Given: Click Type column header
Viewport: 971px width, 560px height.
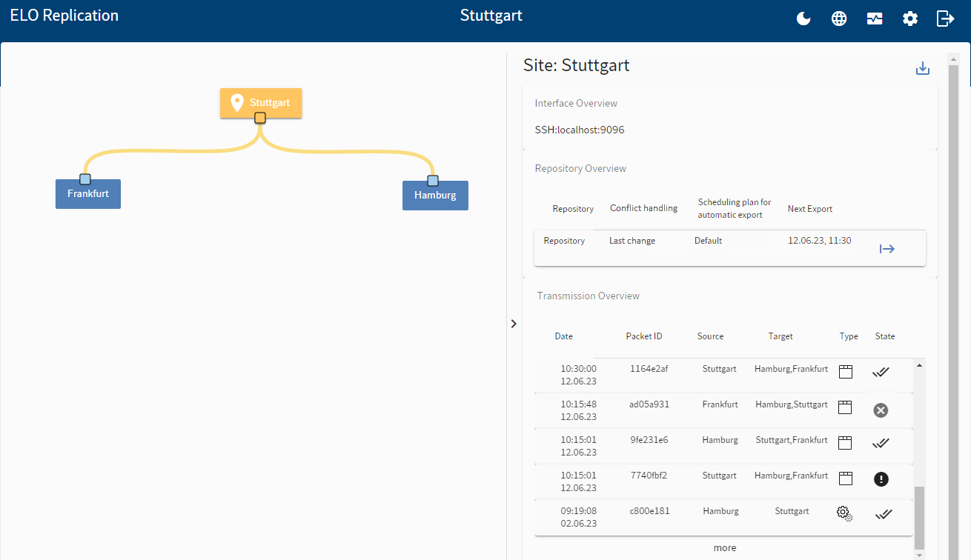Looking at the screenshot, I should 849,336.
